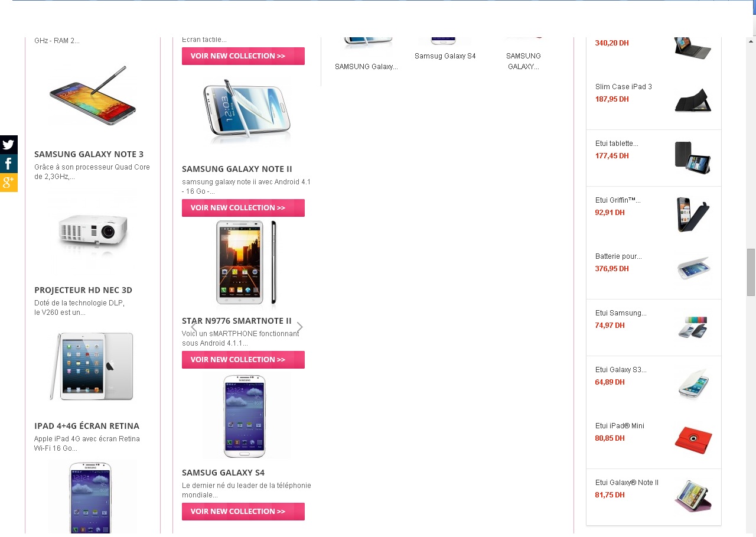This screenshot has height=537, width=756.
Task: Go to previous slide with left carousel arrow
Action: (193, 327)
